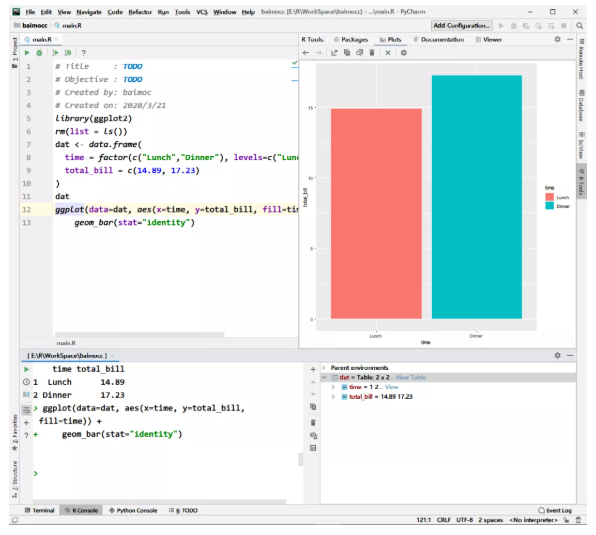
Task: Delete current plot with trash icon
Action: pos(372,53)
